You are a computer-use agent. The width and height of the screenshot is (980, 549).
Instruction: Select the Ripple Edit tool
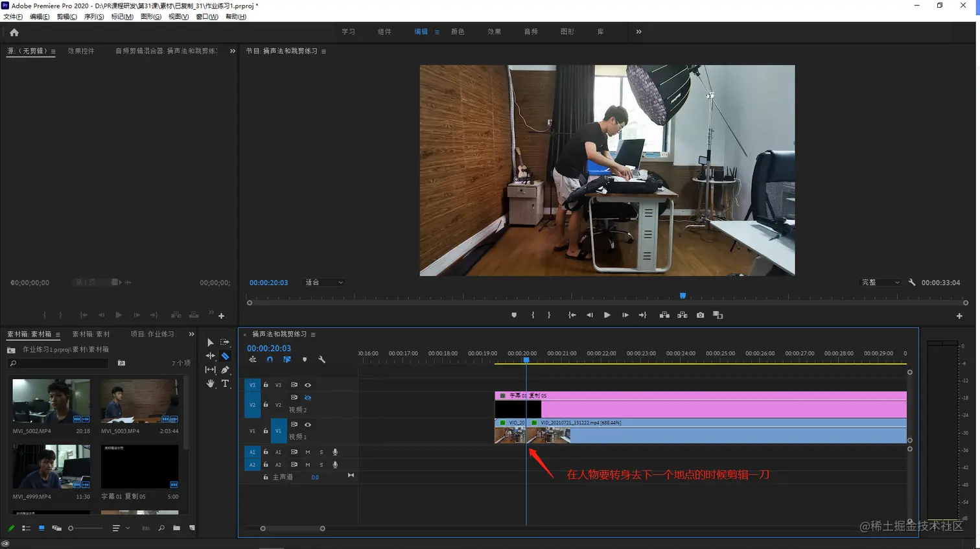click(210, 356)
